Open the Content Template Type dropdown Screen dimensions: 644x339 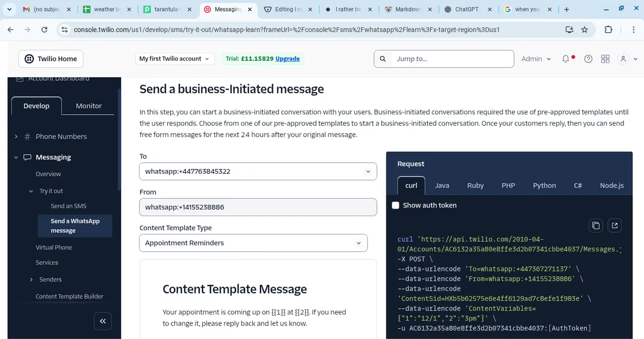pyautogui.click(x=253, y=243)
